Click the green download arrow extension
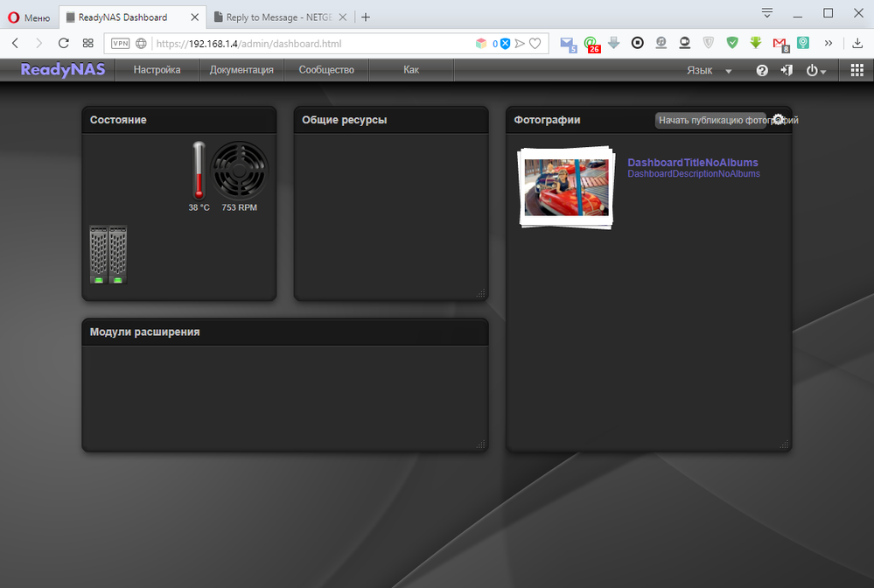 coord(756,43)
